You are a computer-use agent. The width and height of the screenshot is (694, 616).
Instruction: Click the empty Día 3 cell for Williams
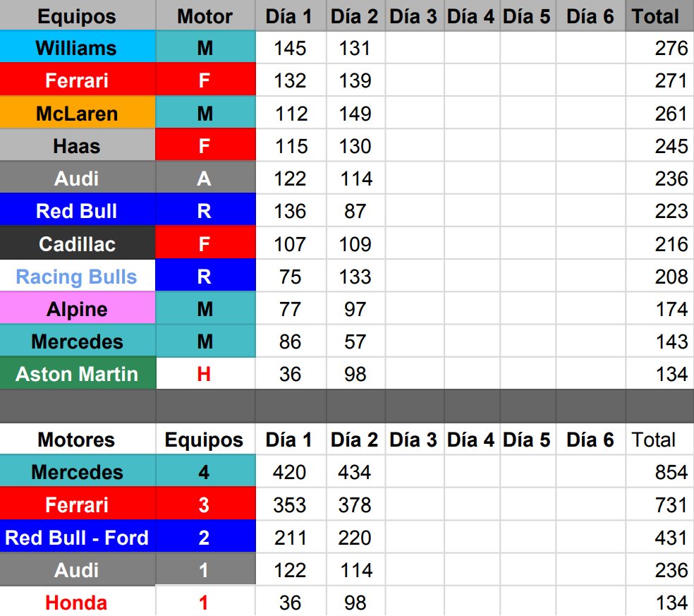coord(415,47)
